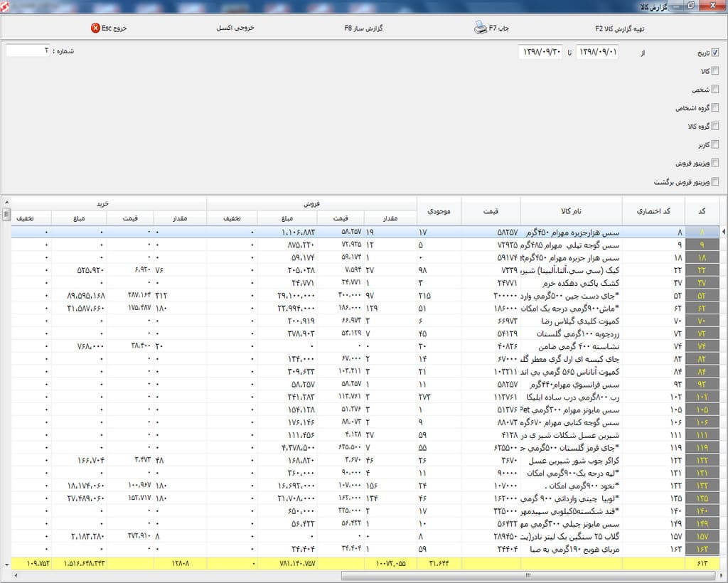Sort by the نام کالا column header
This screenshot has width=728, height=583.
(571, 211)
